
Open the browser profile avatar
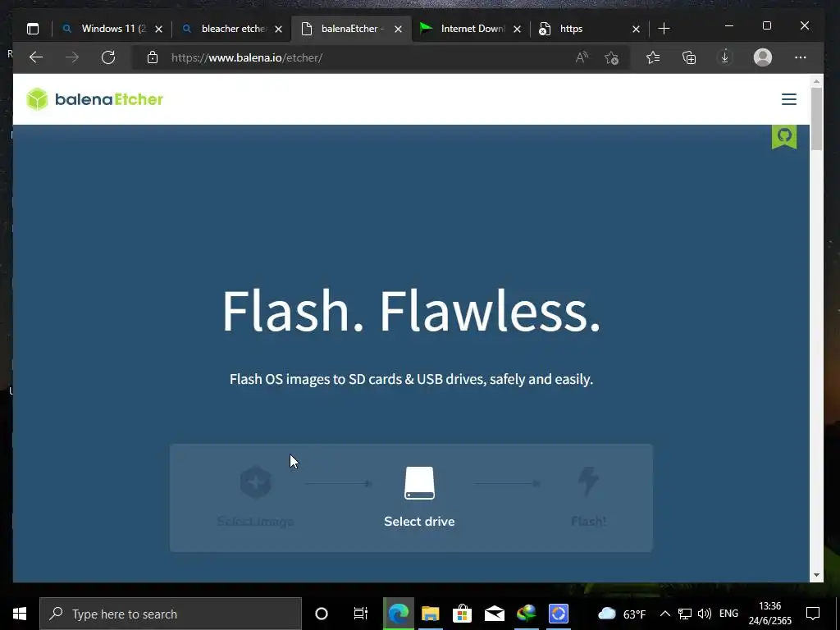coord(762,57)
